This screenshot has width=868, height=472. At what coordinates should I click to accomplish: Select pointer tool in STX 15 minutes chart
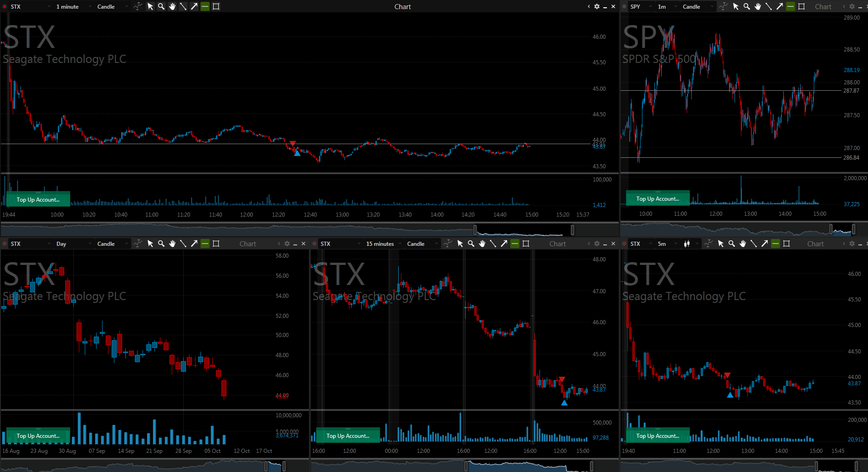pyautogui.click(x=460, y=244)
